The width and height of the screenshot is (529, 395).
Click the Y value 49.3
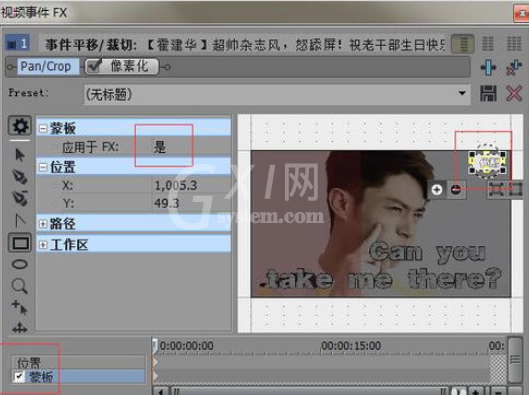[x=167, y=203]
